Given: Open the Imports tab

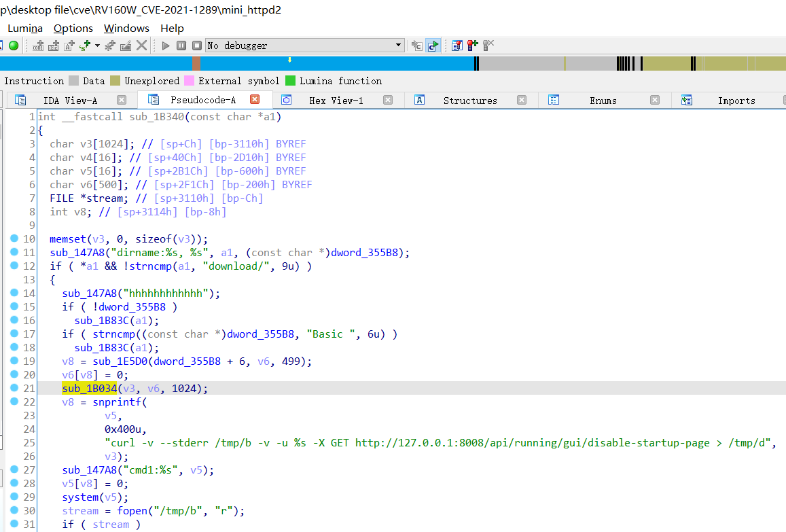Looking at the screenshot, I should (x=736, y=101).
